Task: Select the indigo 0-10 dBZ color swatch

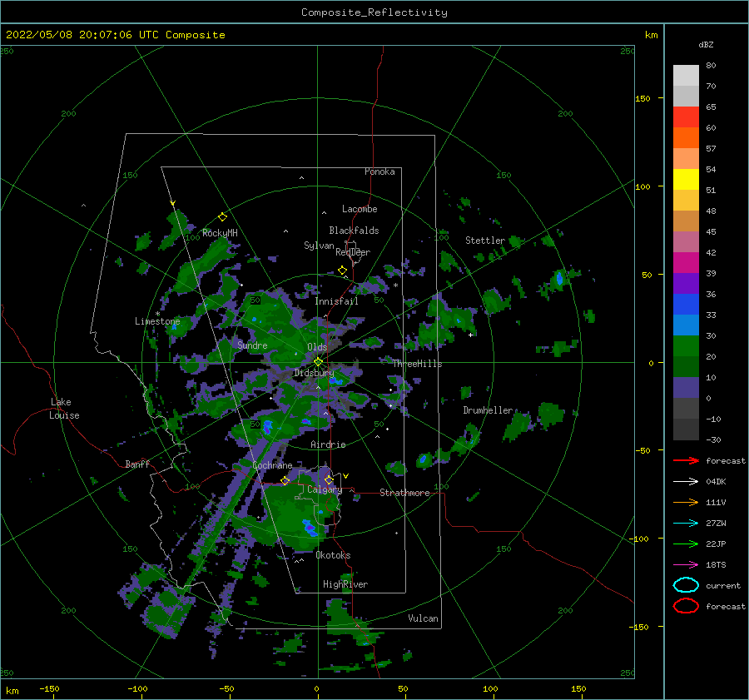Action: 686,388
